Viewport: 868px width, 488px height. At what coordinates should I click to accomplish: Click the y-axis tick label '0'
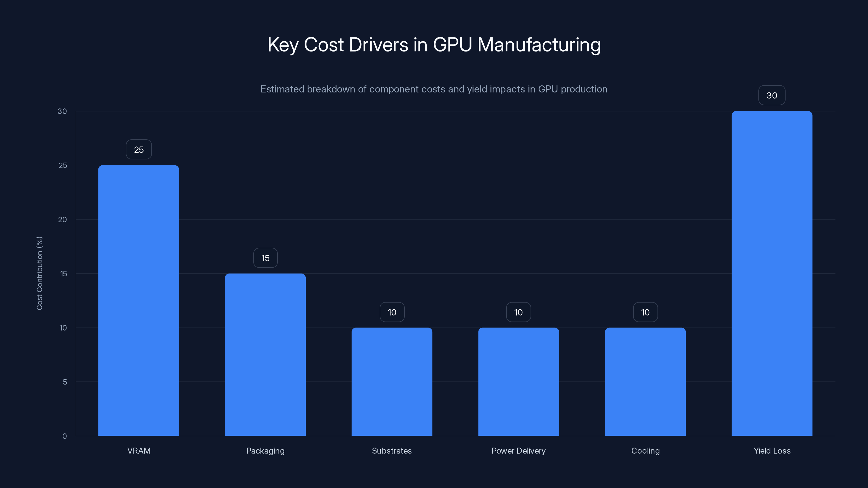pyautogui.click(x=65, y=436)
